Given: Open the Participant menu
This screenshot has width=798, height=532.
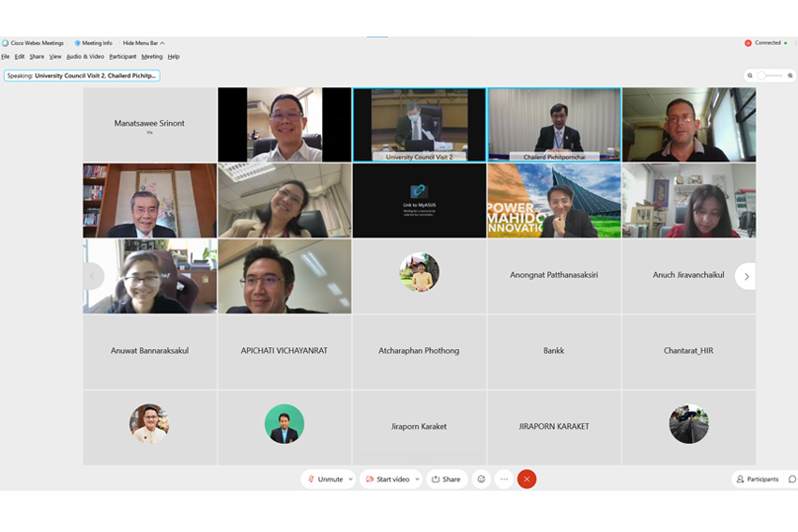Looking at the screenshot, I should 122,56.
